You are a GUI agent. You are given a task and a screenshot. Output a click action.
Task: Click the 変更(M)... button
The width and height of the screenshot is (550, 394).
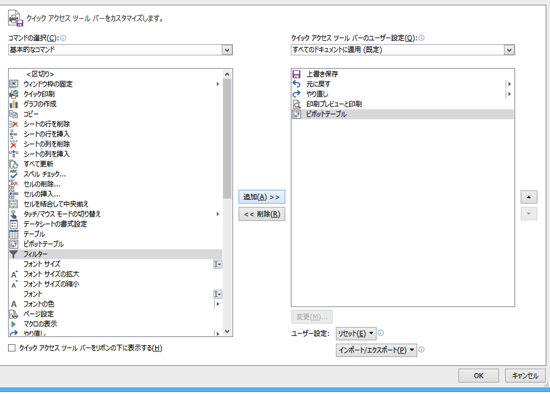[312, 317]
